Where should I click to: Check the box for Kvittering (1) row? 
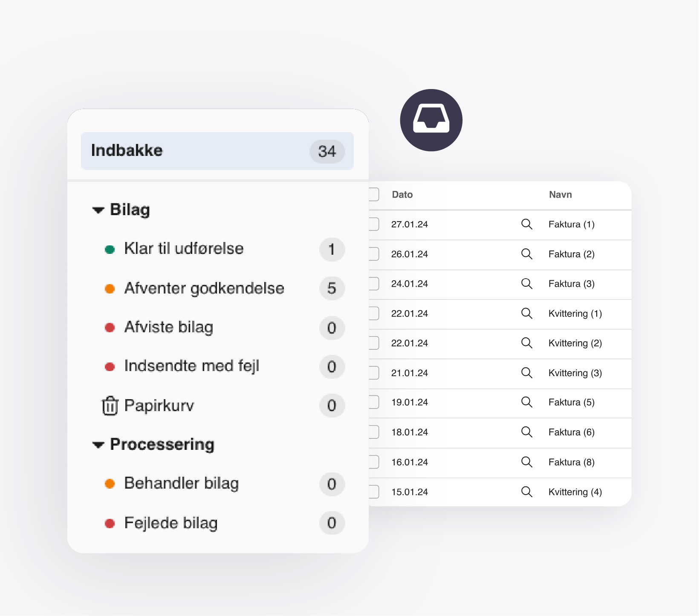click(374, 314)
